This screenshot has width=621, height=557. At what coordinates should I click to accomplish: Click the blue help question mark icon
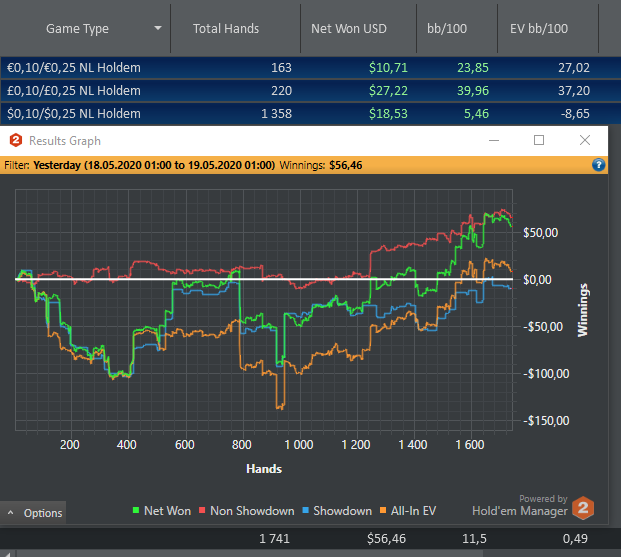tap(598, 165)
